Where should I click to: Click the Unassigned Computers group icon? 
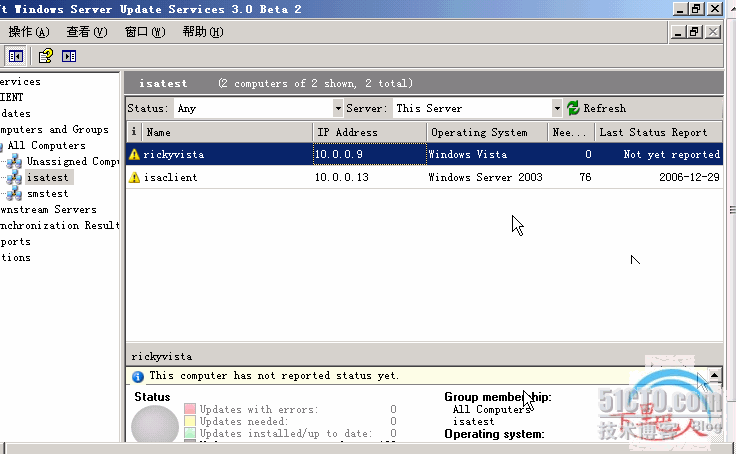pyautogui.click(x=14, y=162)
